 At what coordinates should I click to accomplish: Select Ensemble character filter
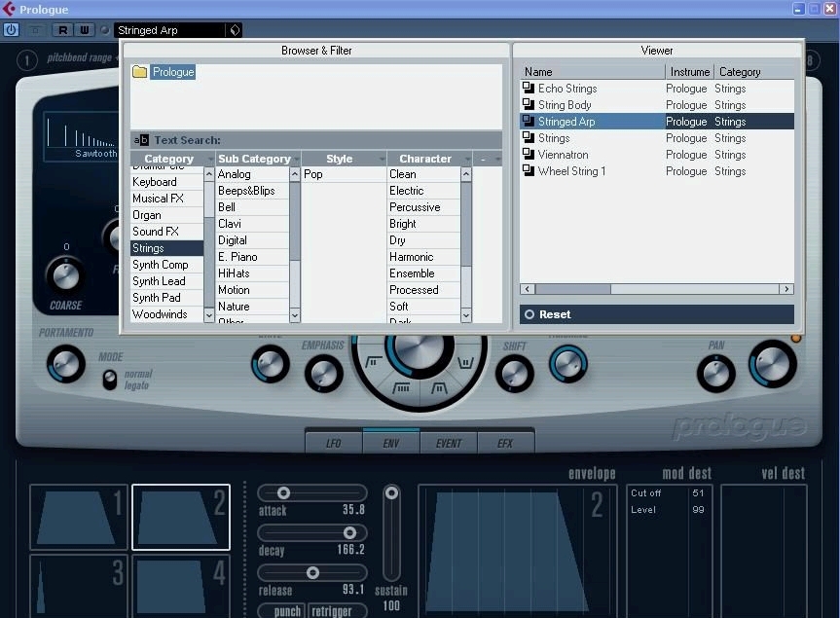(x=423, y=273)
